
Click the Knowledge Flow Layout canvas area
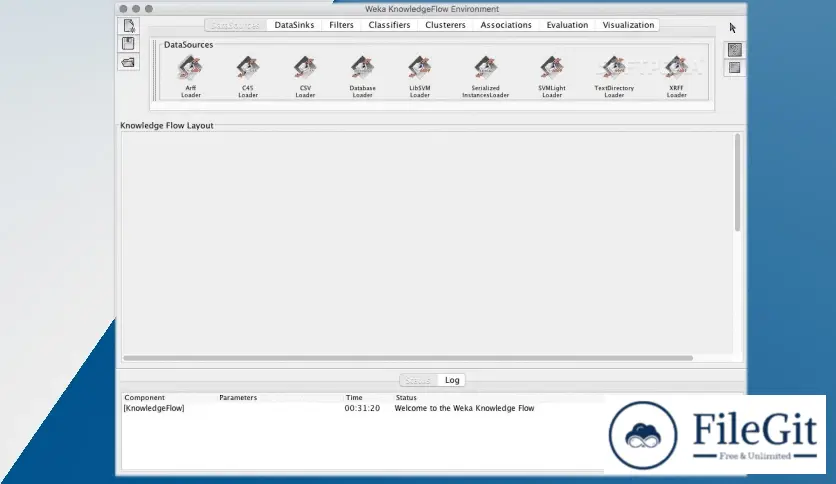click(427, 243)
